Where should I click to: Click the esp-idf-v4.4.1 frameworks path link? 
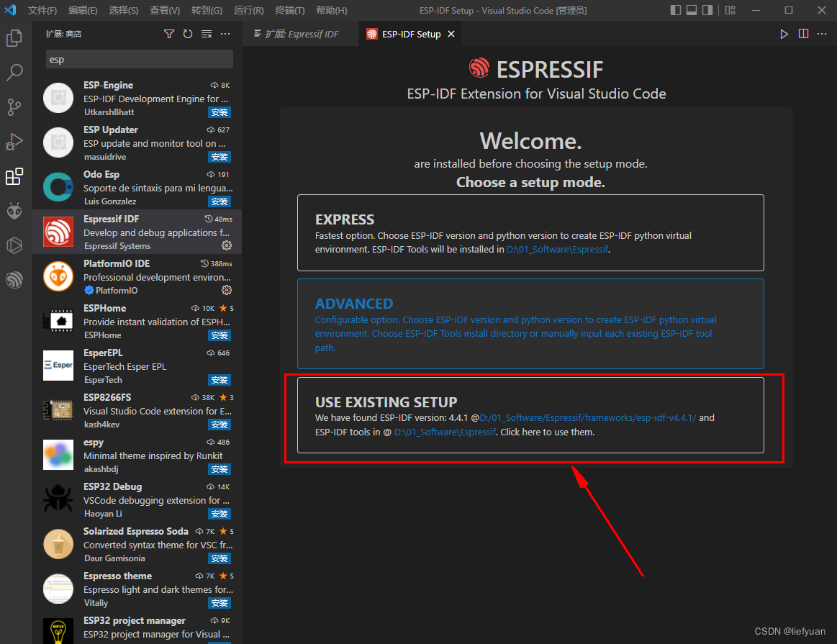pos(588,418)
